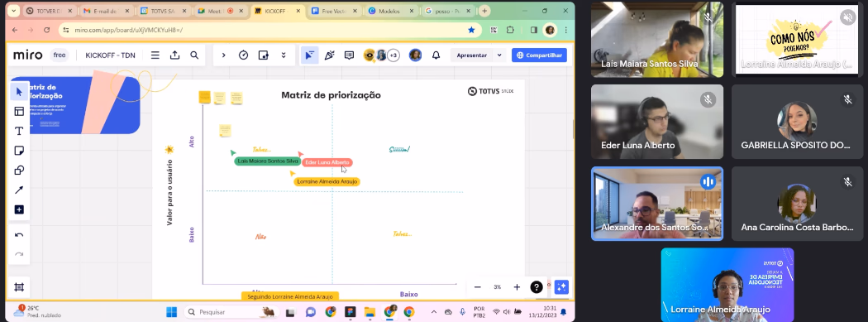
Task: Open Figma from the taskbar
Action: click(350, 312)
